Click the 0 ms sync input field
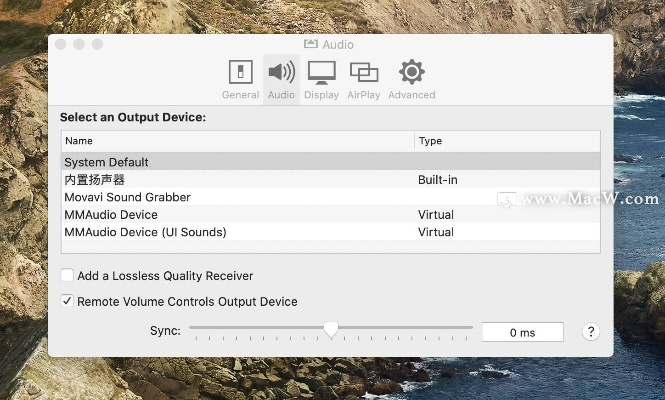Image resolution: width=665 pixels, height=400 pixels. (x=522, y=332)
